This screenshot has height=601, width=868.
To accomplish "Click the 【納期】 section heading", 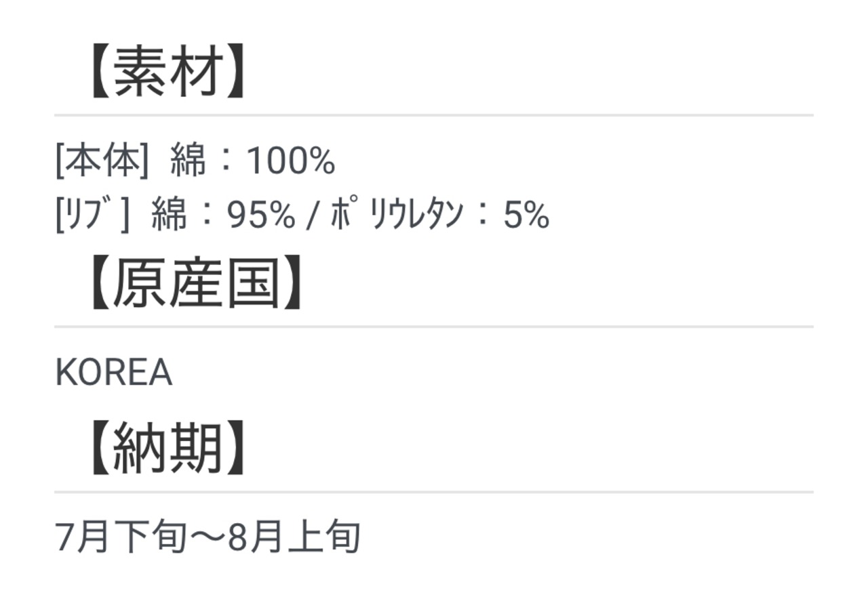I will pyautogui.click(x=166, y=450).
